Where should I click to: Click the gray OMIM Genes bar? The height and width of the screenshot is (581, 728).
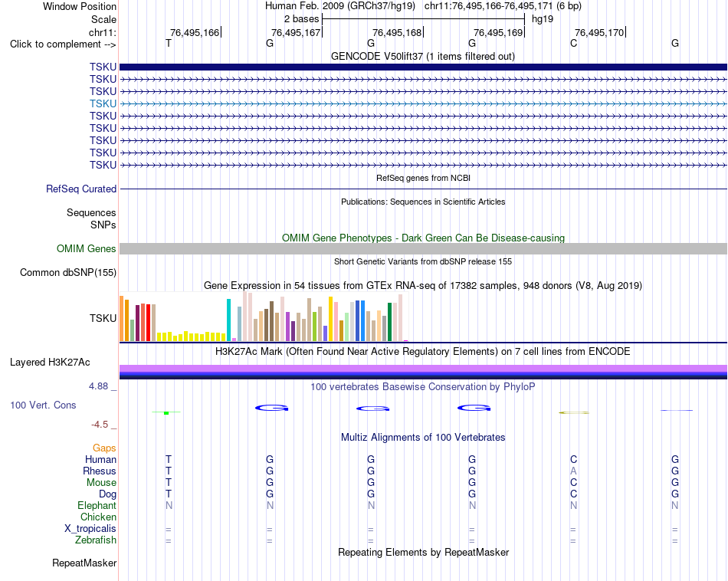click(423, 248)
